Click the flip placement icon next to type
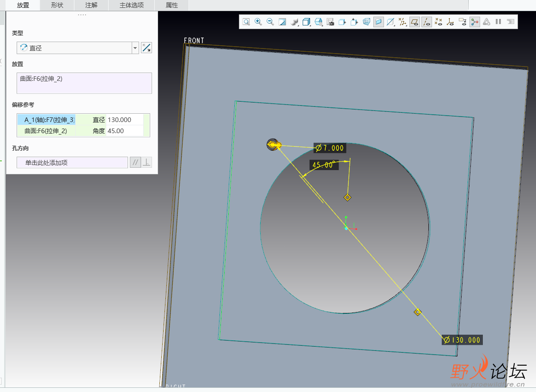This screenshot has height=392, width=536. pyautogui.click(x=146, y=48)
